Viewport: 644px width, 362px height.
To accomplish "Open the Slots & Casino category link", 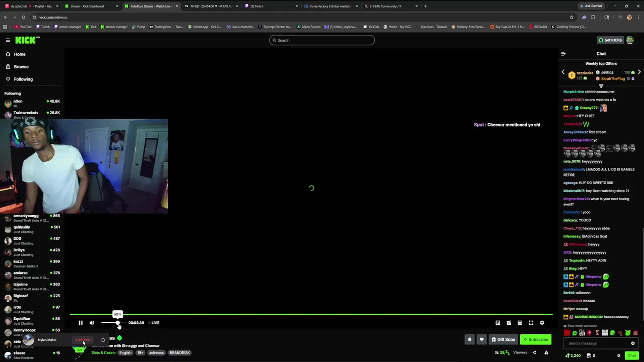I will (103, 352).
